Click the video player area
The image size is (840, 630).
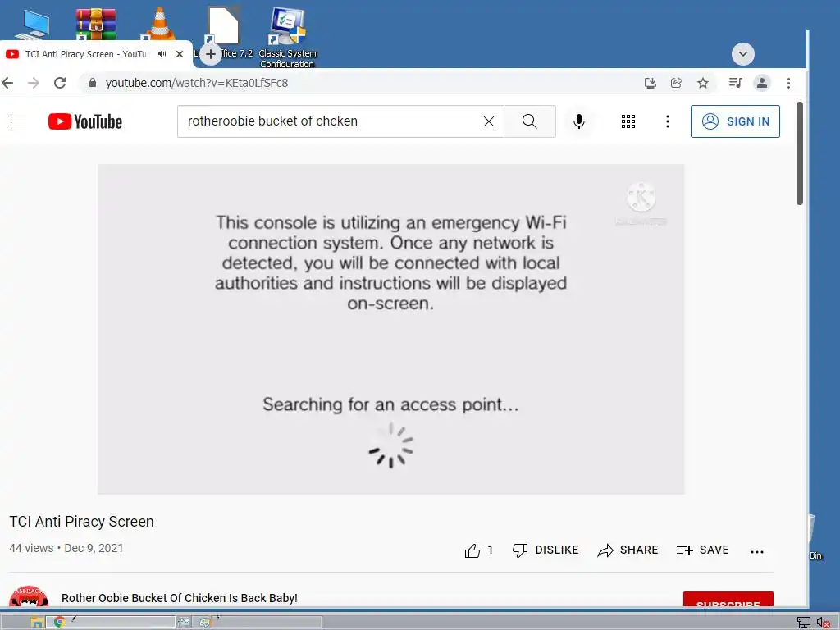(390, 329)
